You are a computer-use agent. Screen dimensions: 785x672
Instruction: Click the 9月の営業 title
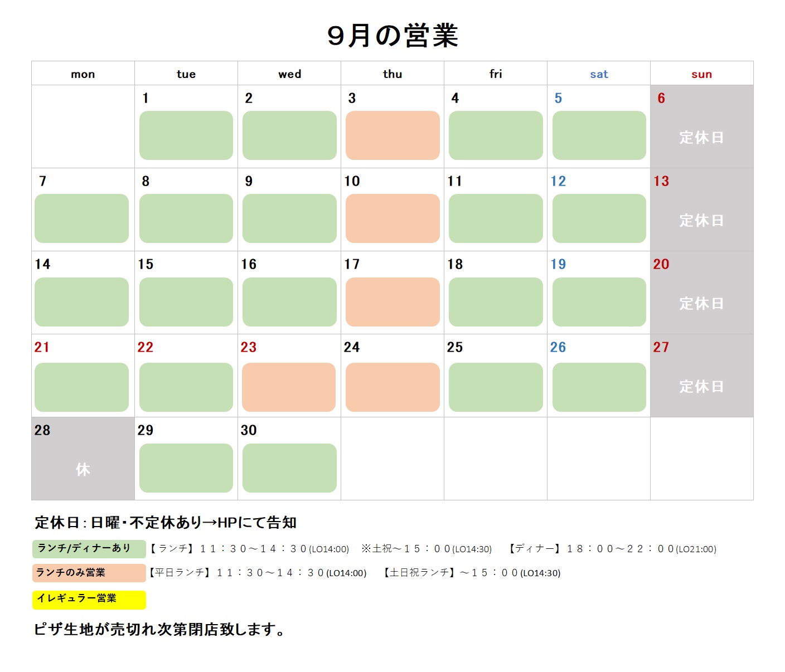point(392,36)
